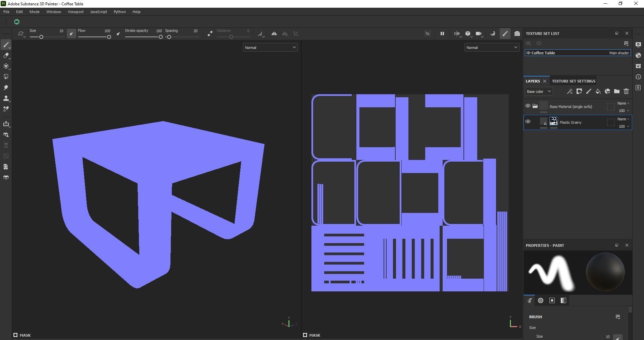
Task: Open the Brush section options menu
Action: [x=618, y=317]
